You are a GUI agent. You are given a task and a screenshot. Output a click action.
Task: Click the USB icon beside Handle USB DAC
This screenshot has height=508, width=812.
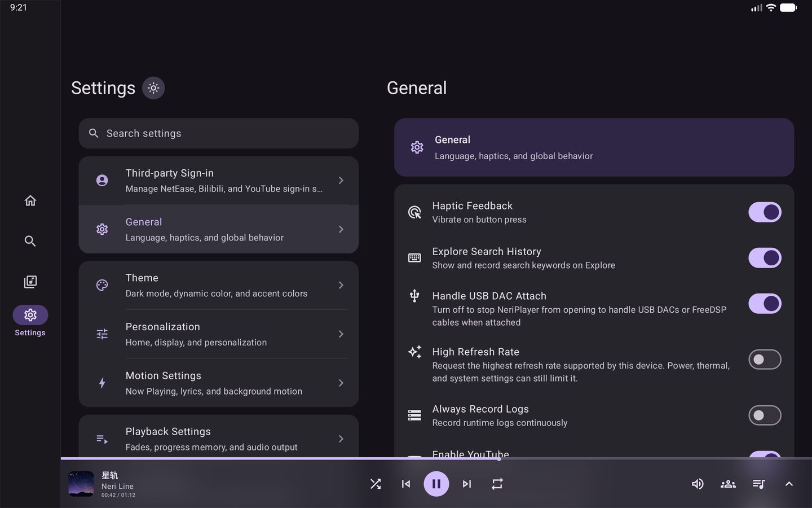point(414,296)
